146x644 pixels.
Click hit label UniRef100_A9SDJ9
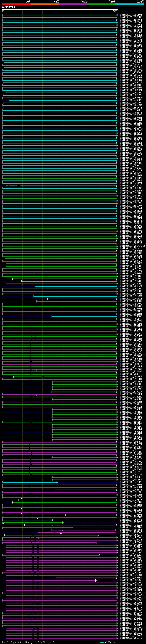click(131, 158)
